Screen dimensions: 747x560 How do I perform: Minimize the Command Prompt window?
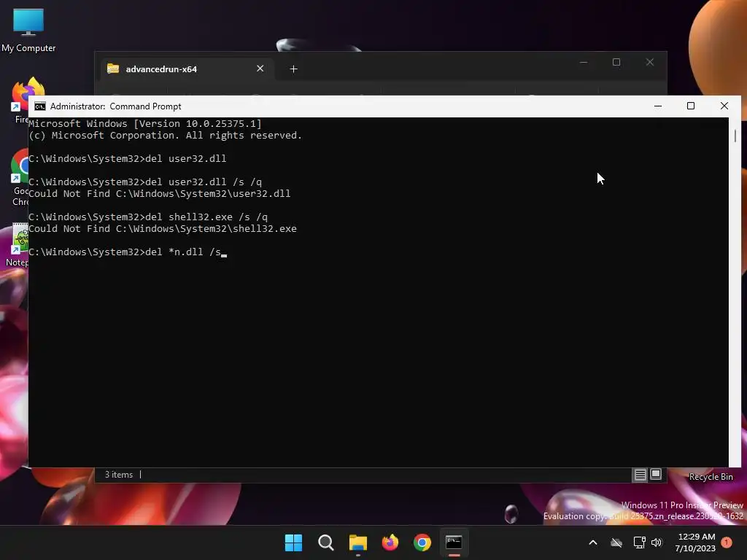[658, 106]
